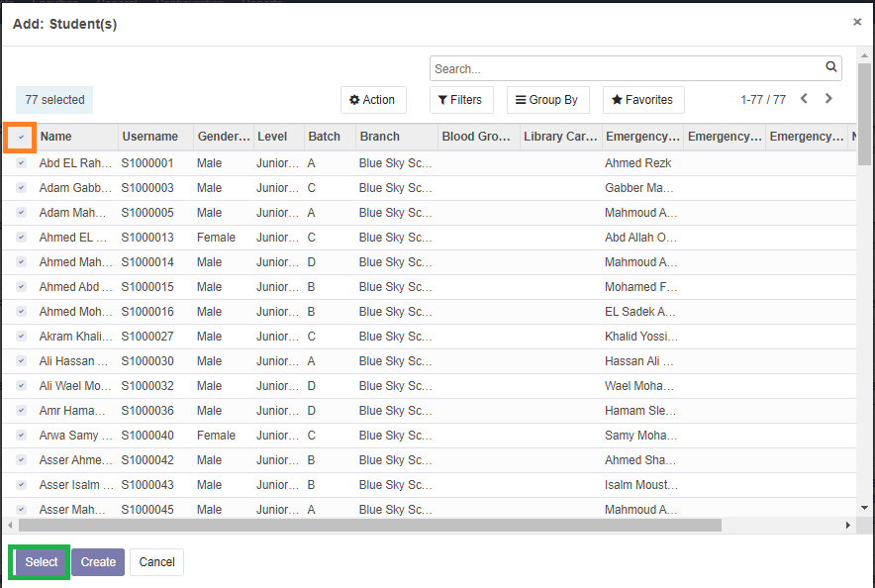Click the scroll-left arrow
The height and width of the screenshot is (588, 875).
[10, 525]
